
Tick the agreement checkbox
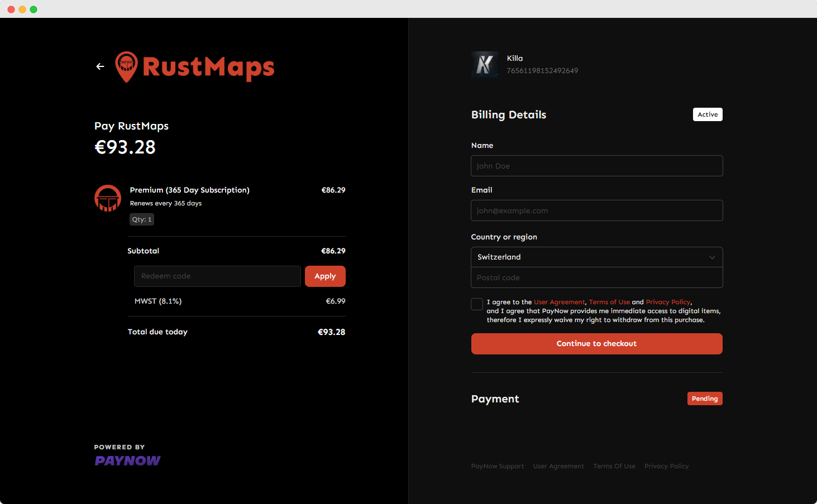pyautogui.click(x=477, y=304)
